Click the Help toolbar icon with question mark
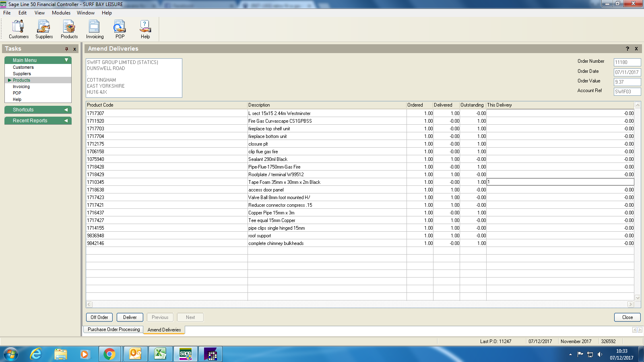This screenshot has width=644, height=362. 145,29
